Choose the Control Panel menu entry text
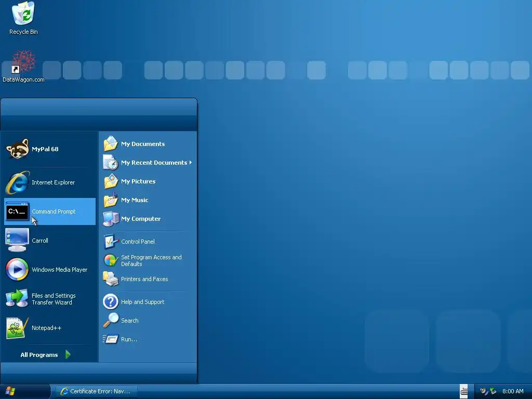 coord(138,242)
